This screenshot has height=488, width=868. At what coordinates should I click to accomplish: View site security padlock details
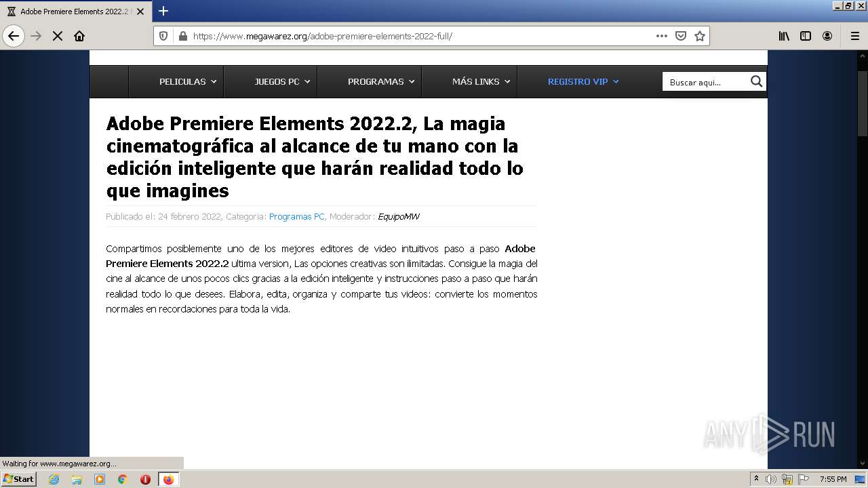(182, 36)
